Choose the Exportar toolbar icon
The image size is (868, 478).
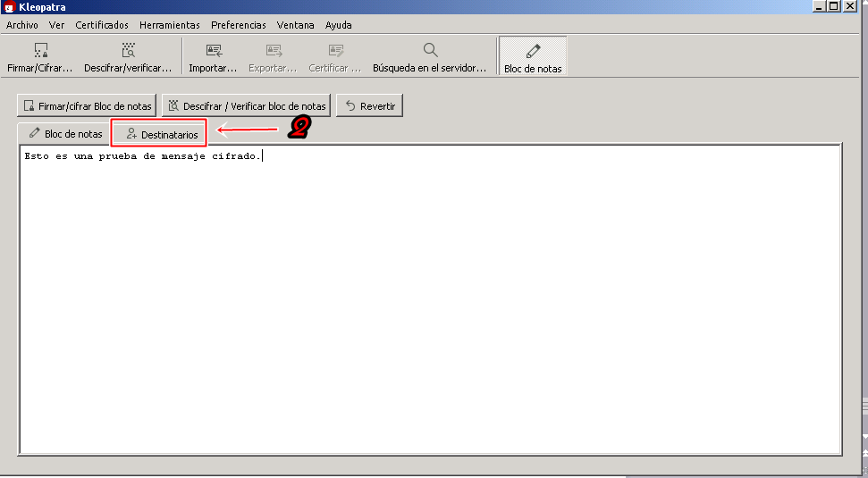click(x=273, y=57)
